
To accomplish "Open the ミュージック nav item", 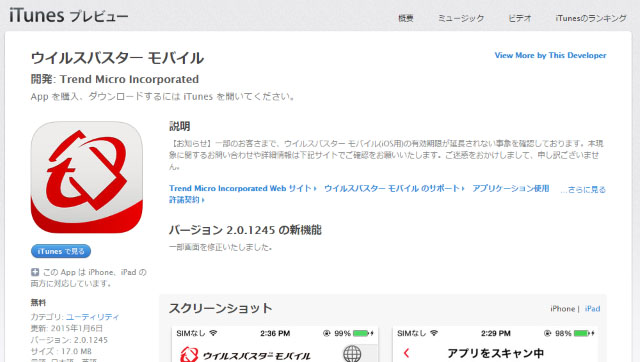I will coord(461,18).
